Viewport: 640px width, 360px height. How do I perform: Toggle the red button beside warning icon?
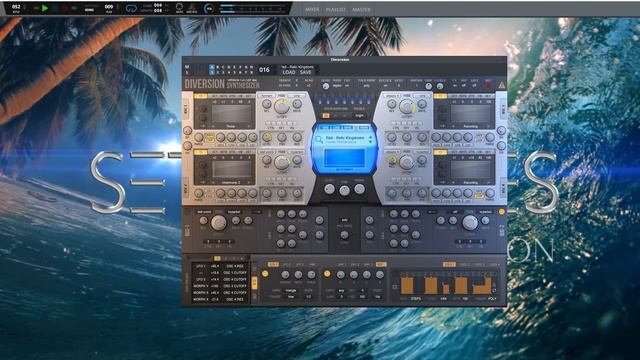pyautogui.click(x=488, y=85)
